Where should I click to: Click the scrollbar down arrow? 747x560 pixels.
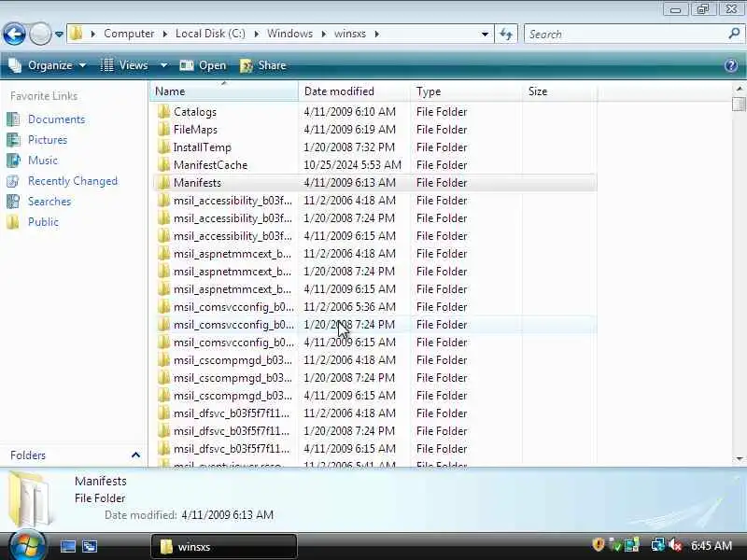[x=739, y=458]
